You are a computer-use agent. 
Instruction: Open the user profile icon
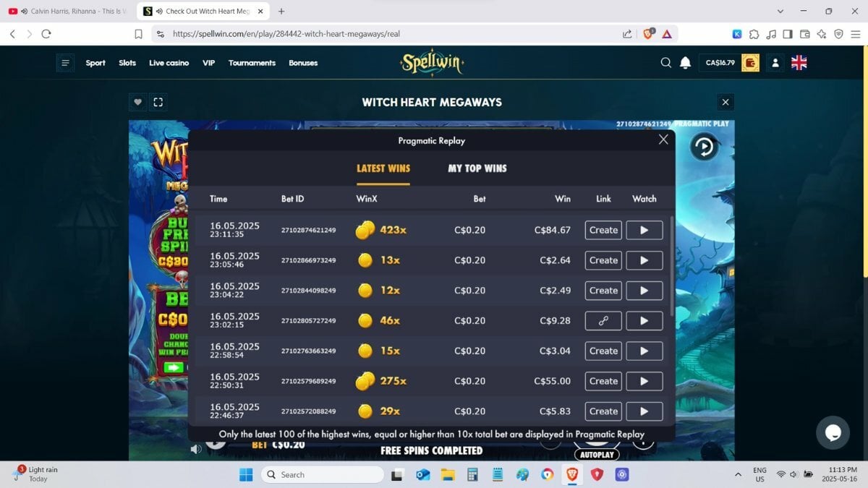[775, 63]
